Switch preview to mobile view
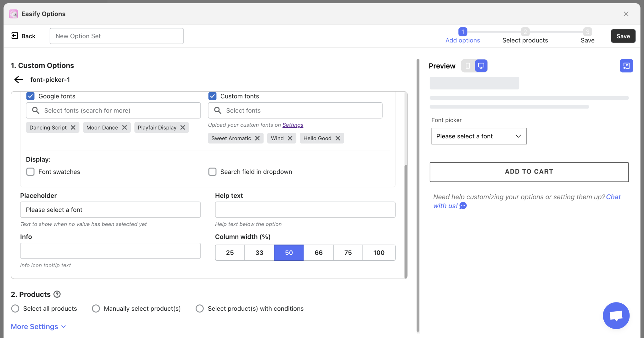This screenshot has width=644, height=338. pos(468,66)
